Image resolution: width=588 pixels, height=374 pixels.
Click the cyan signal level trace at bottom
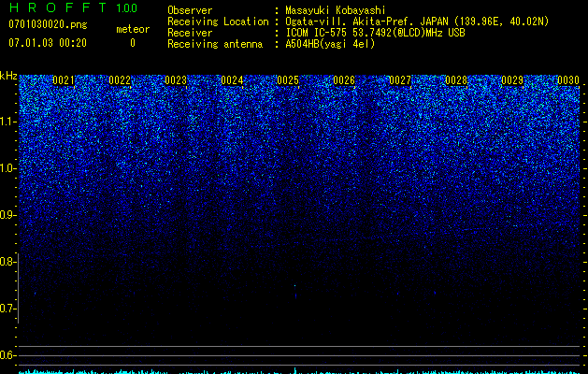[299, 371]
